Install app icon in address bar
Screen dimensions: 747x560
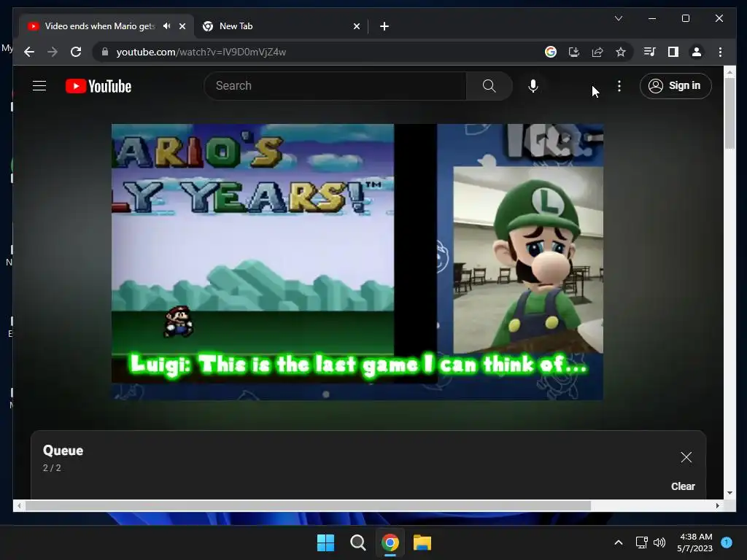pyautogui.click(x=574, y=52)
